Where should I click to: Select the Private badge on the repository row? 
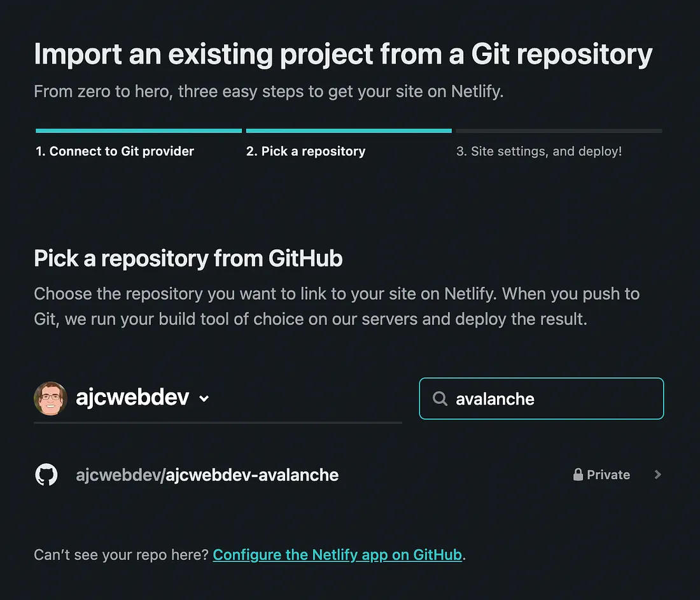point(601,474)
